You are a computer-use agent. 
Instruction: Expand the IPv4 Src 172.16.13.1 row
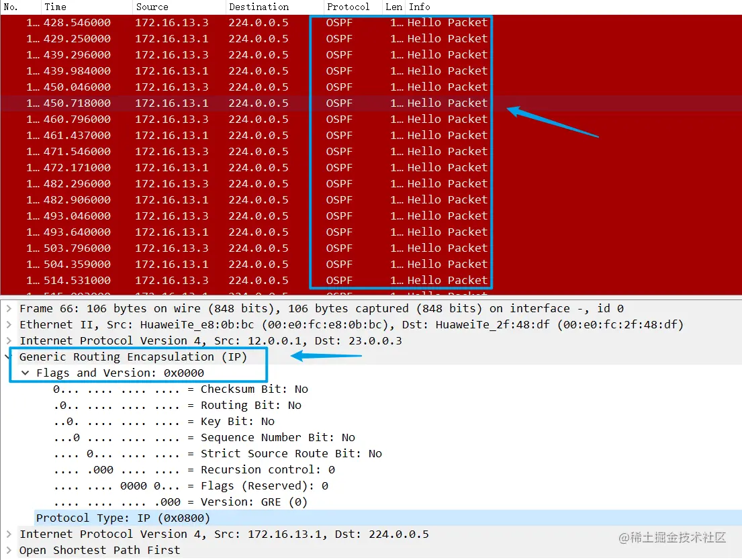pyautogui.click(x=9, y=534)
